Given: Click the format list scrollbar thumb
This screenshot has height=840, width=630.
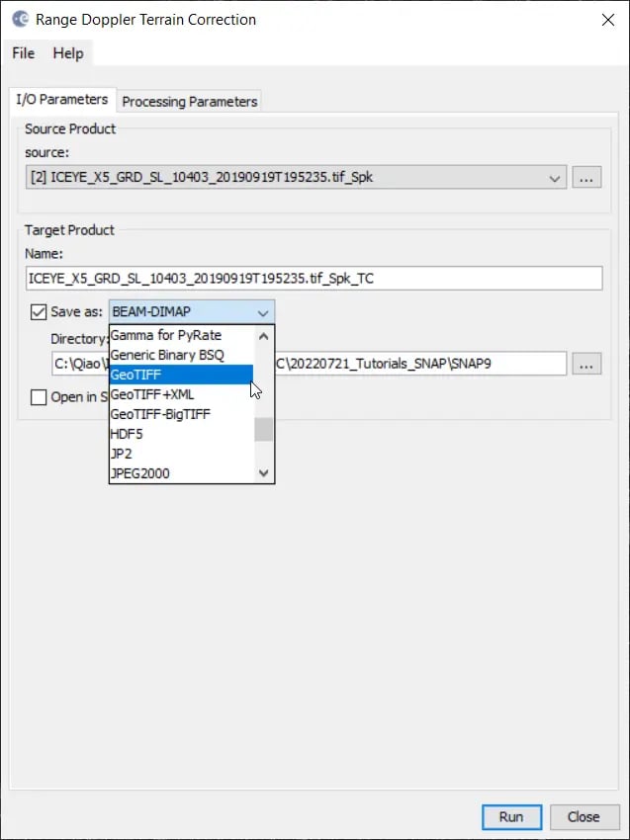Looking at the screenshot, I should (x=263, y=430).
